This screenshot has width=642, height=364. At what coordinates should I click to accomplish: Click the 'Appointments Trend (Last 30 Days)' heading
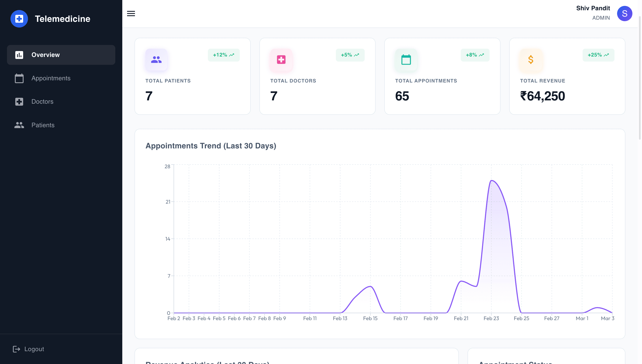[211, 146]
